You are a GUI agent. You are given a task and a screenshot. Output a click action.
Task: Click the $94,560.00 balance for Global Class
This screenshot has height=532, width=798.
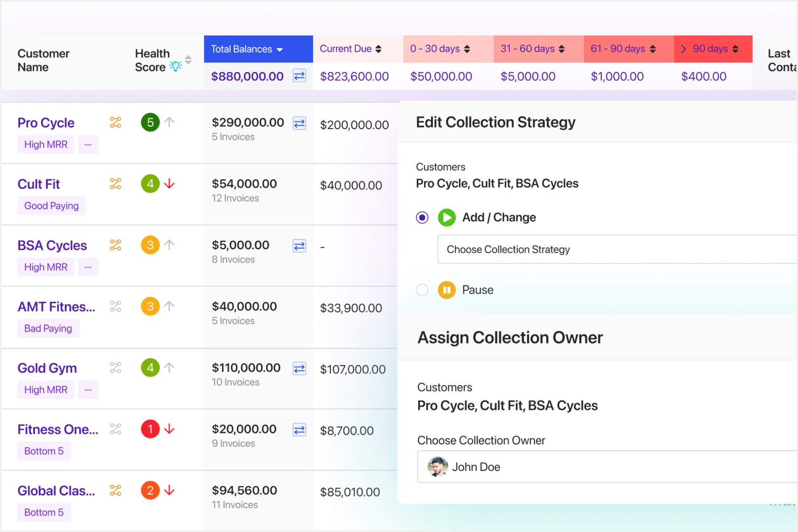[x=244, y=490]
